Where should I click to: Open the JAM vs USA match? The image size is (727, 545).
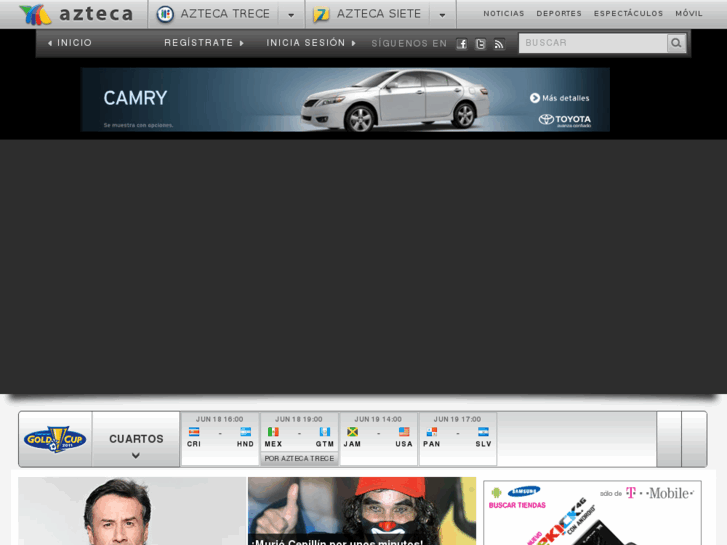[378, 439]
